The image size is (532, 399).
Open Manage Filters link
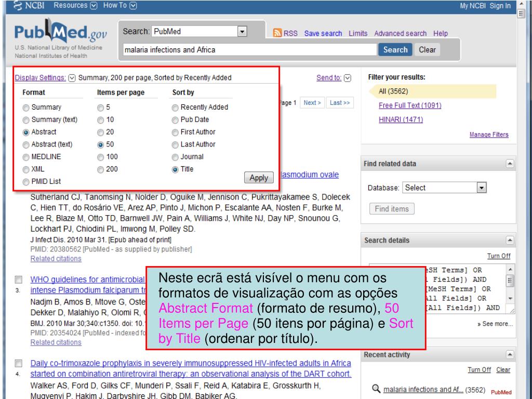coord(489,135)
